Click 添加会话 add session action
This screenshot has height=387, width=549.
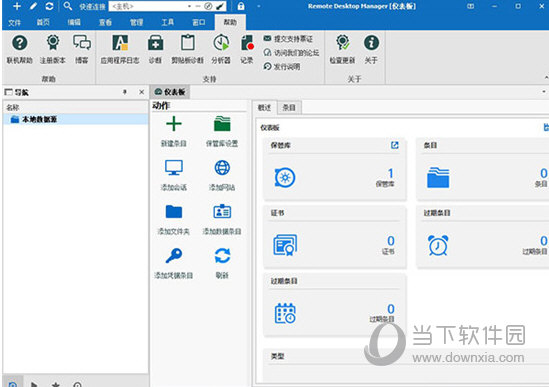coord(174,175)
